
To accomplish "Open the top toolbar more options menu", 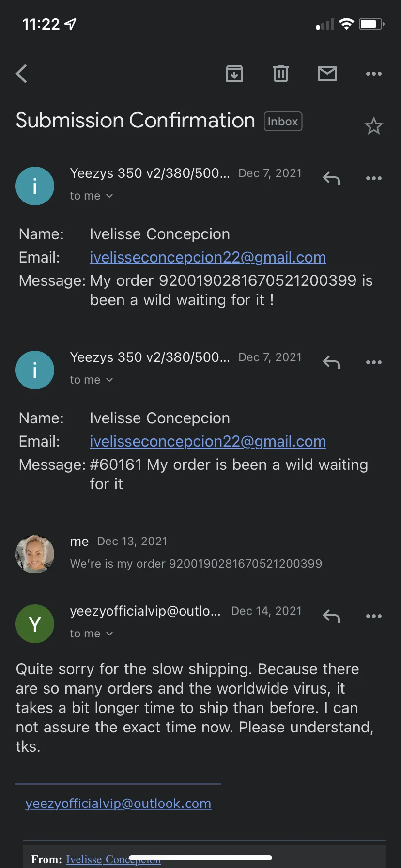I will tap(374, 74).
